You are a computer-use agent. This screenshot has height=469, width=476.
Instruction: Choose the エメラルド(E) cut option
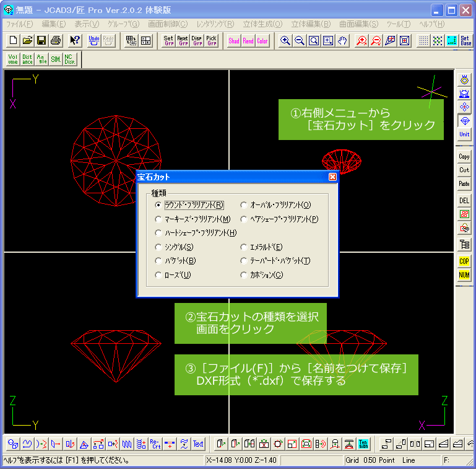[244, 247]
